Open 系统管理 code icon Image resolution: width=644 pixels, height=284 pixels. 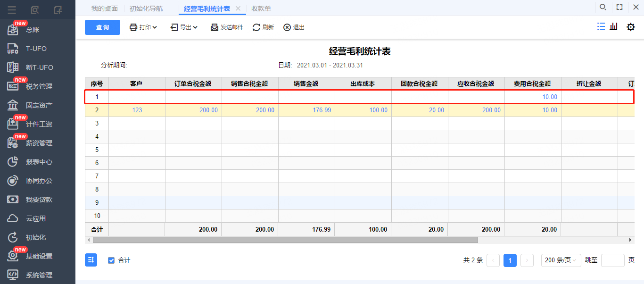[13, 275]
